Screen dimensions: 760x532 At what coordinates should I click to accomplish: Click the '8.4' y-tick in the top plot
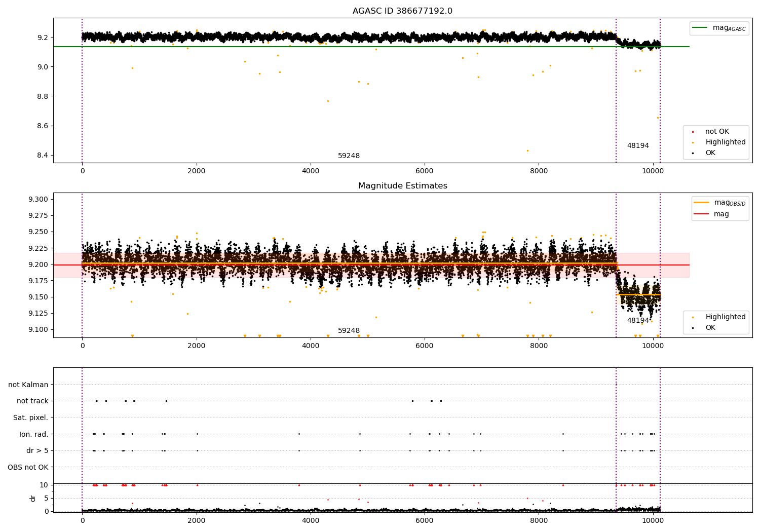click(x=43, y=156)
